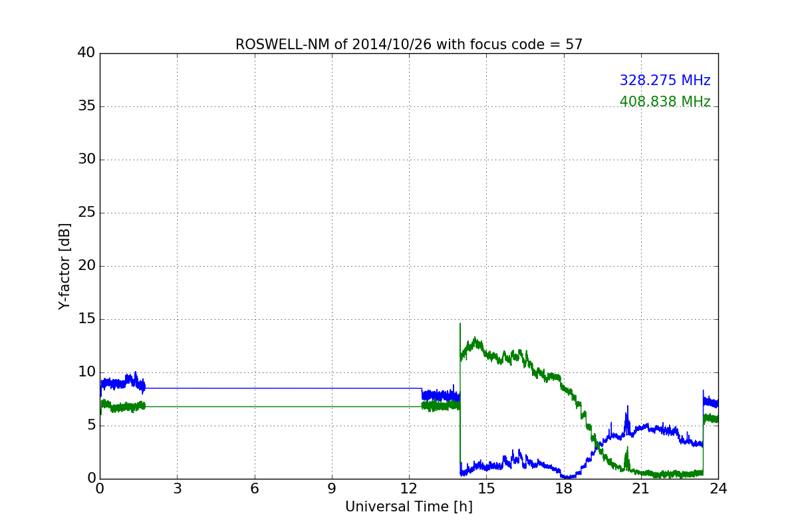Click x-axis tick label 21
Screen dimensions: 798x532
click(x=640, y=489)
